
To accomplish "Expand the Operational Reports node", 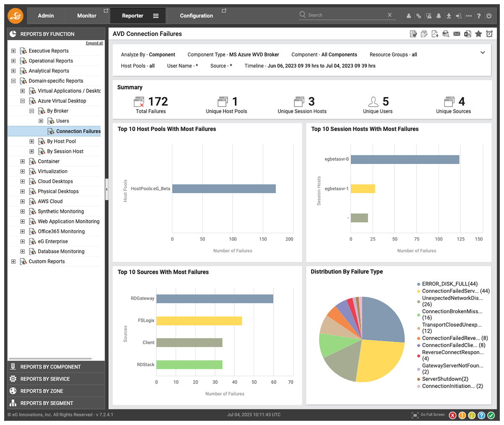I will (x=13, y=61).
